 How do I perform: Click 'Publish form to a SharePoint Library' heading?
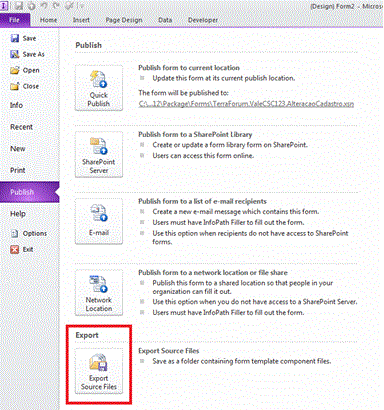pos(195,134)
